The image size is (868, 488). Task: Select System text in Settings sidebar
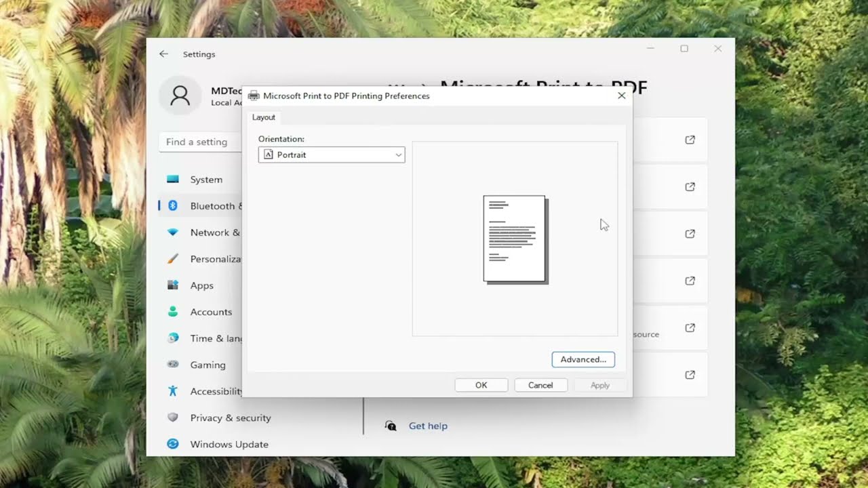coord(206,180)
